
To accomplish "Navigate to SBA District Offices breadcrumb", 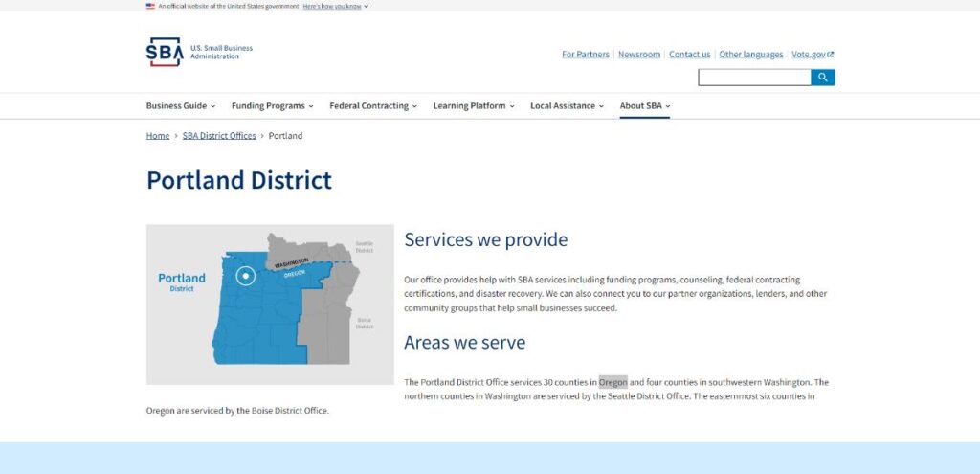I will pos(219,136).
